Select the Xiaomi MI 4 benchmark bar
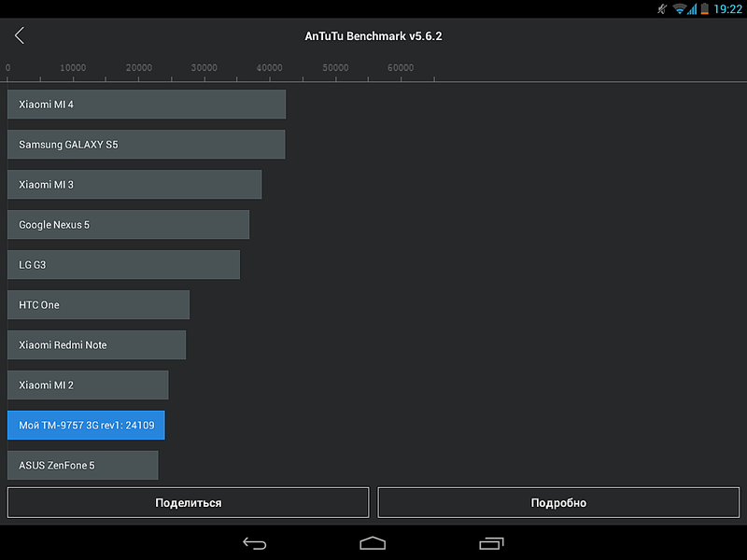This screenshot has height=560, width=747. click(146, 104)
